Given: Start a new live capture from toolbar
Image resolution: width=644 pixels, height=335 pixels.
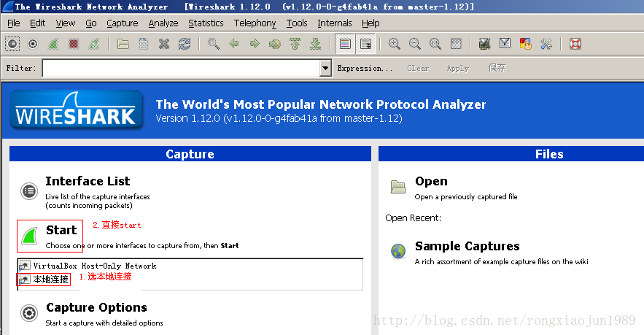Looking at the screenshot, I should point(53,44).
